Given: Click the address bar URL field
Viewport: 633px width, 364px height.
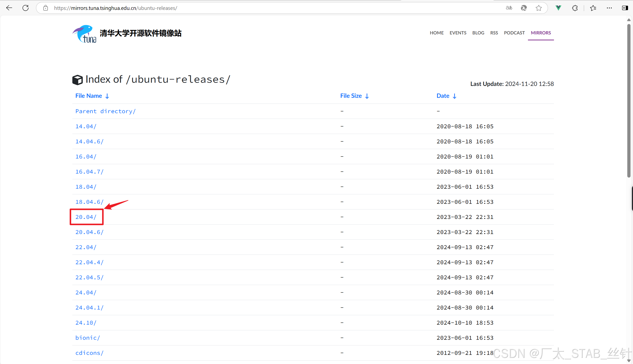Looking at the screenshot, I should tap(250, 8).
